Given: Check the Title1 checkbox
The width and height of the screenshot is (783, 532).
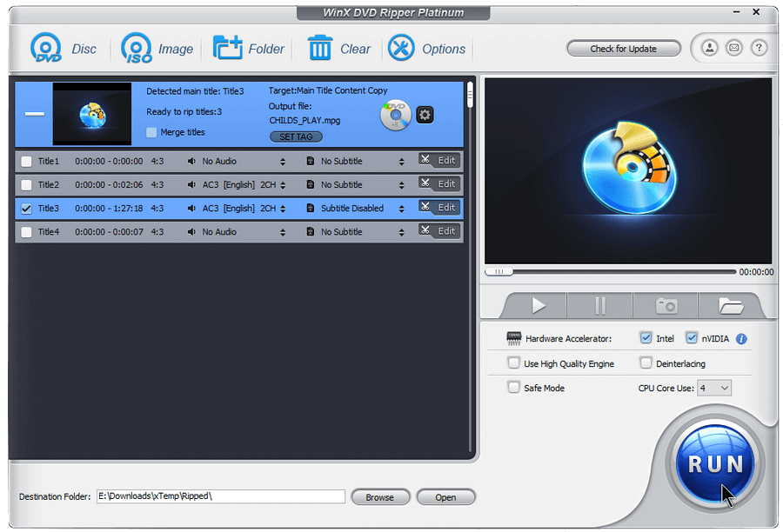Looking at the screenshot, I should tap(26, 161).
